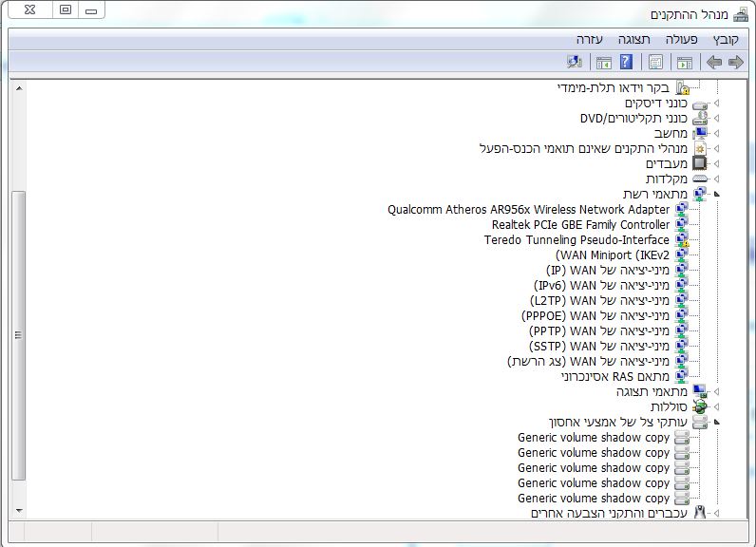
Task: Expand the computer (מחשב) node arrow
Action: (x=717, y=134)
